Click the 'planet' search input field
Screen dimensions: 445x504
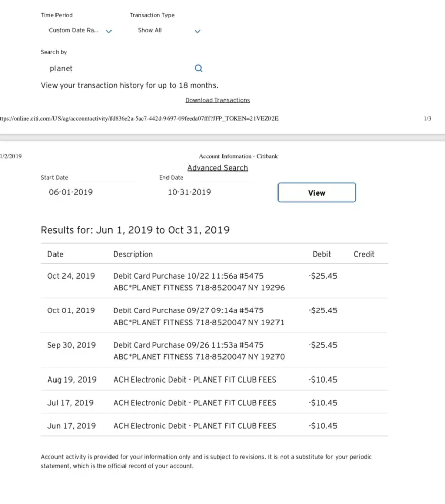click(x=116, y=69)
